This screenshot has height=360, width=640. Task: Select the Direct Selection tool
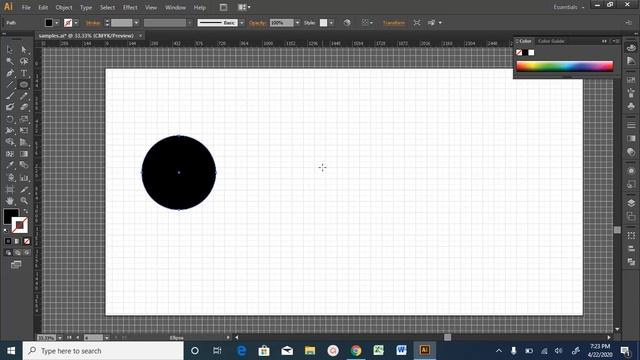tap(24, 49)
